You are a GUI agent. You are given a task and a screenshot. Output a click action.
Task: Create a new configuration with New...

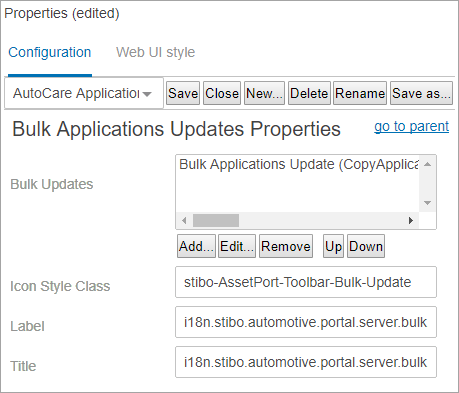click(264, 93)
